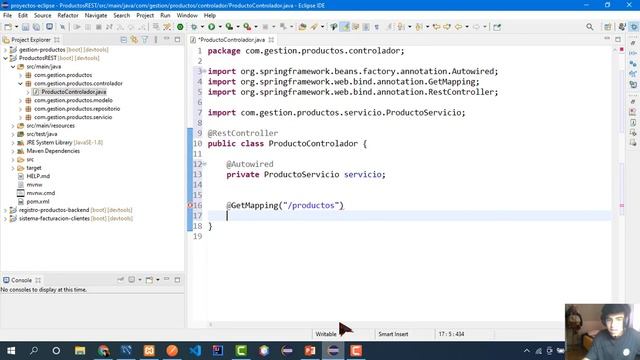The height and width of the screenshot is (360, 640).
Task: Open the New wizard dropdown arrow
Action: pyautogui.click(x=16, y=27)
